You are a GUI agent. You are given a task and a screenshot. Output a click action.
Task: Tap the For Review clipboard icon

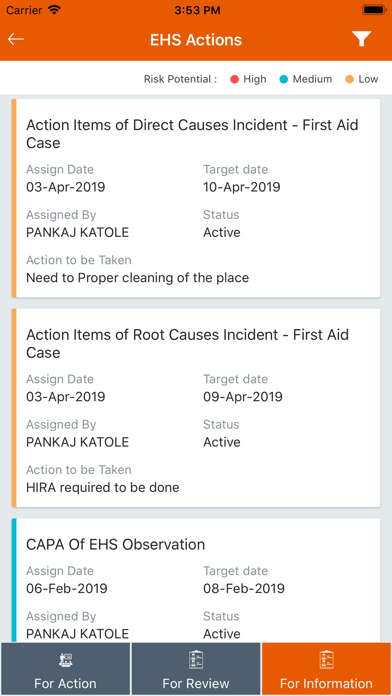[x=195, y=660]
